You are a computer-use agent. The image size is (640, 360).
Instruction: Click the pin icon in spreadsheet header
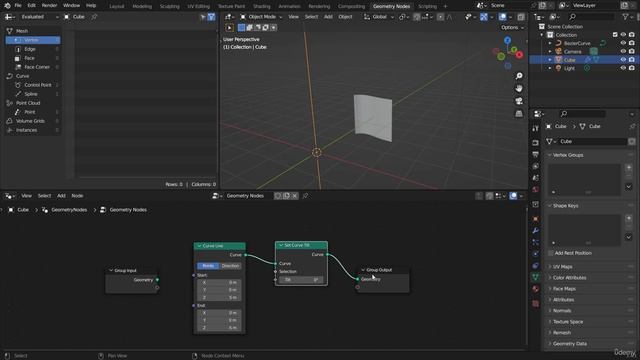(x=94, y=17)
